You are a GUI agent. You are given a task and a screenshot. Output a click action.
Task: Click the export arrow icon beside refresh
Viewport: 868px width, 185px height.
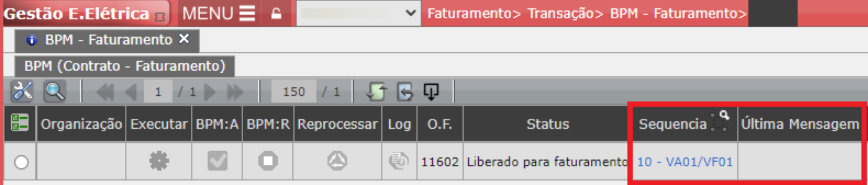point(405,92)
